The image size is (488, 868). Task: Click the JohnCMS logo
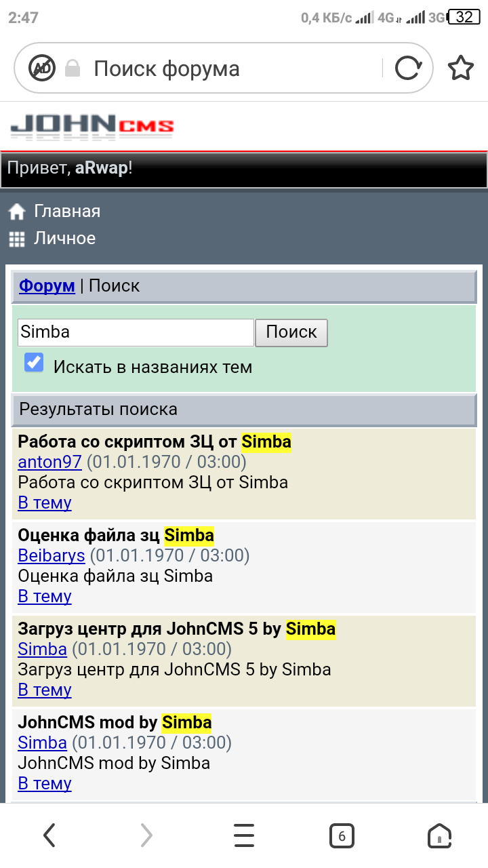[x=92, y=127]
